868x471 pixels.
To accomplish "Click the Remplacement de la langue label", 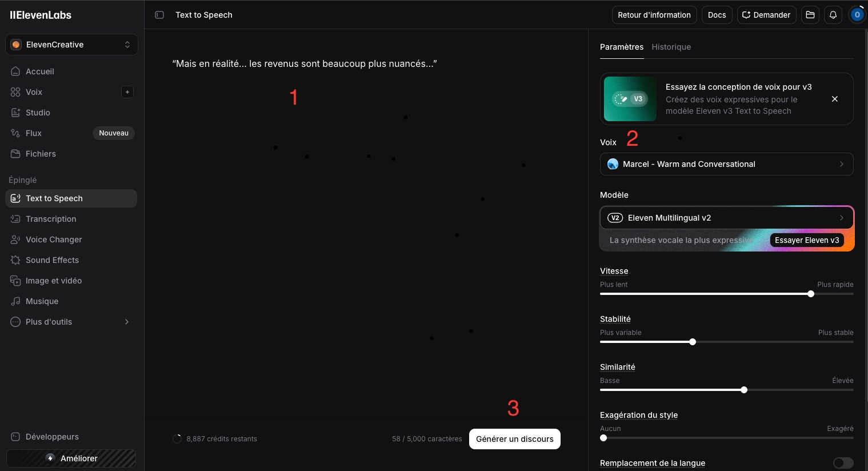I will [x=653, y=463].
